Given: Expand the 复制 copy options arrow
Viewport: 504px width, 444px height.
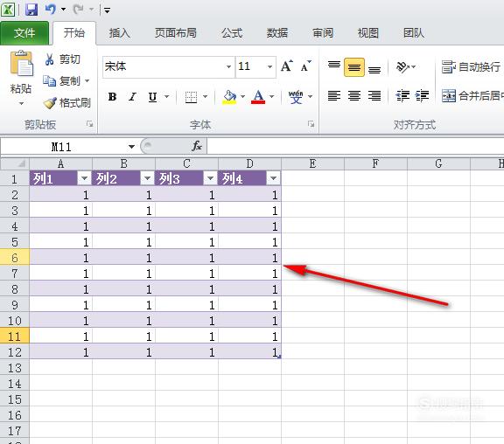Looking at the screenshot, I should pos(87,81).
